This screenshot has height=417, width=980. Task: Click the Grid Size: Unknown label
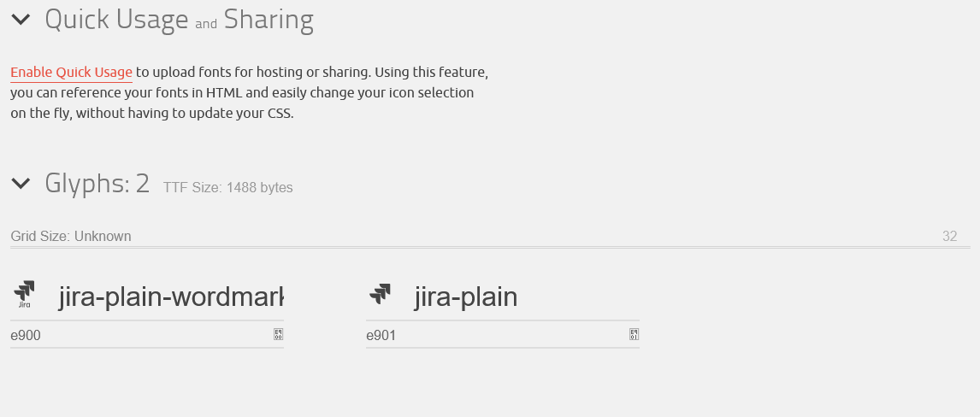[71, 236]
